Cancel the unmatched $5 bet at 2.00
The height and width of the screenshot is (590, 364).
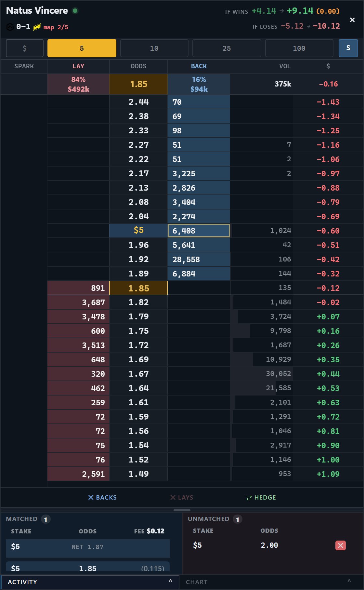(340, 545)
